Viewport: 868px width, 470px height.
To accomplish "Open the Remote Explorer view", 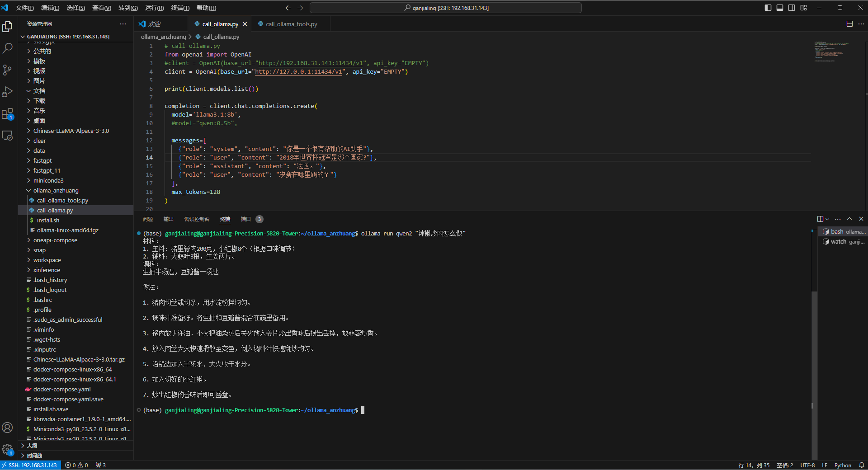I will (7, 136).
